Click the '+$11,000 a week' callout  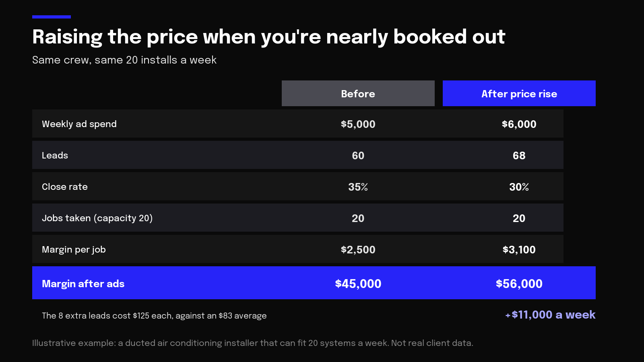coord(550,315)
